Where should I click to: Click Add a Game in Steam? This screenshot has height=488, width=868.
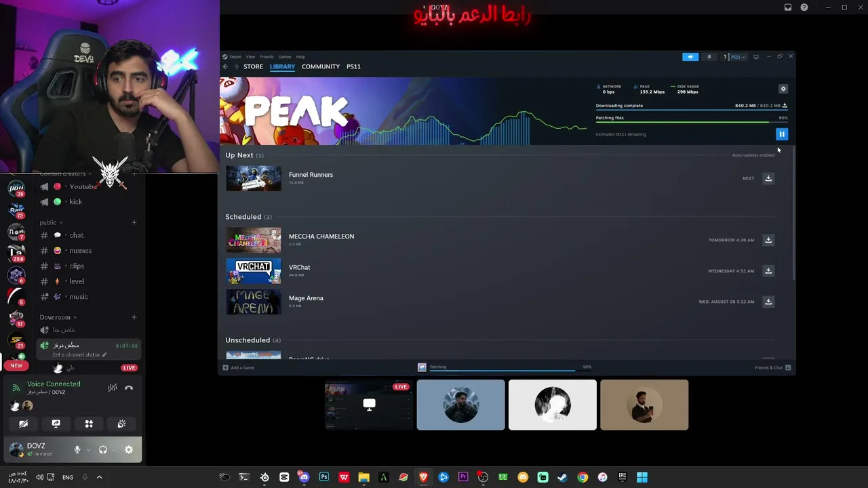point(239,367)
